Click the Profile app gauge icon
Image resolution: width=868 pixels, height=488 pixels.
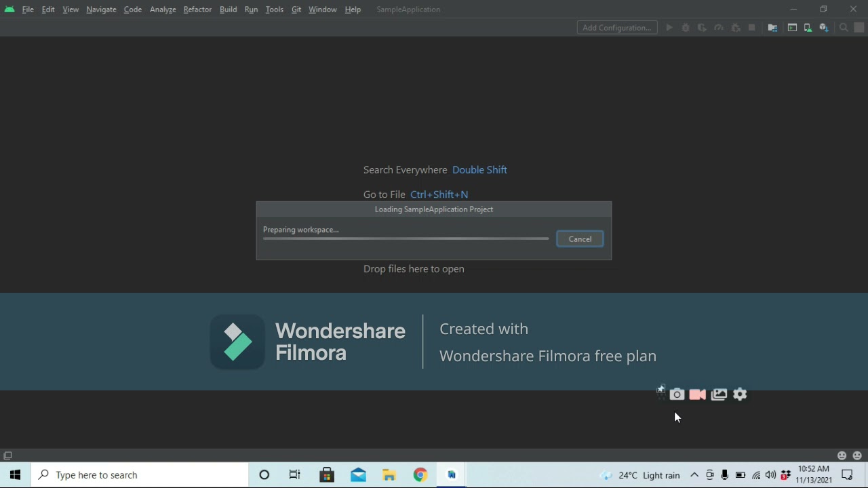(719, 28)
